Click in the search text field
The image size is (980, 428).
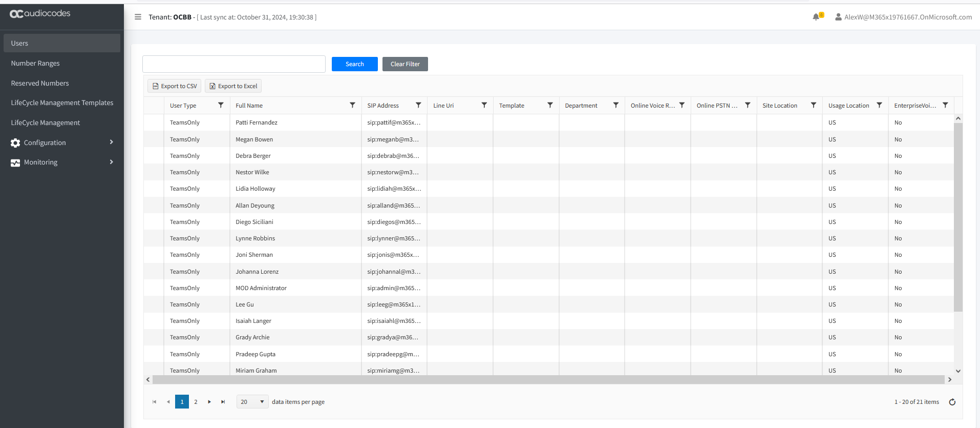234,64
